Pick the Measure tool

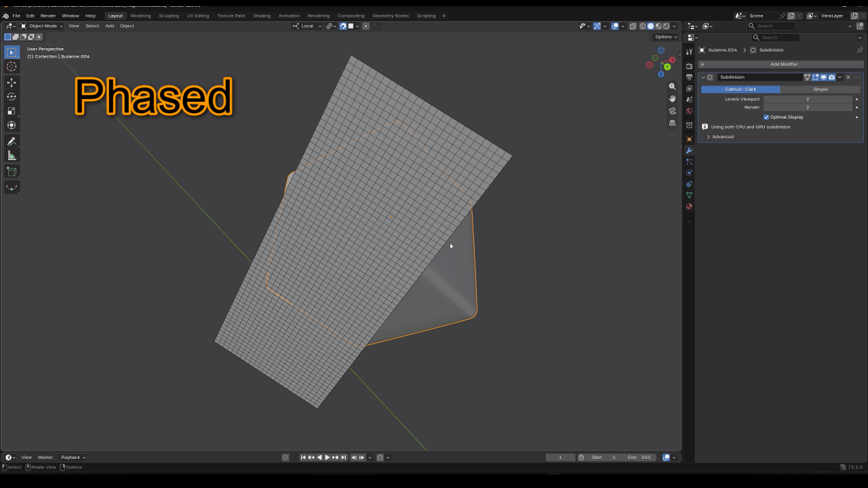[12, 155]
